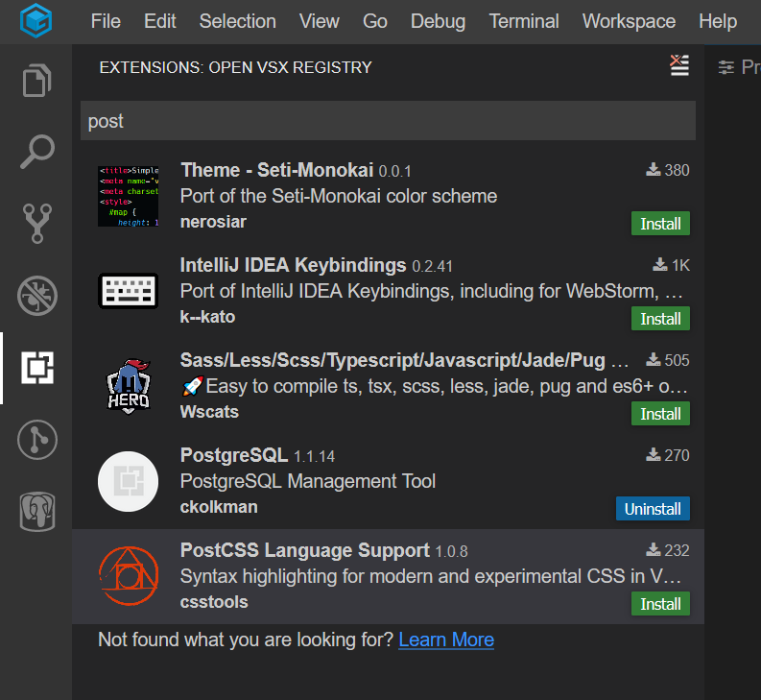This screenshot has width=761, height=700.
Task: Select the Extensions icon in activity bar
Action: [36, 367]
